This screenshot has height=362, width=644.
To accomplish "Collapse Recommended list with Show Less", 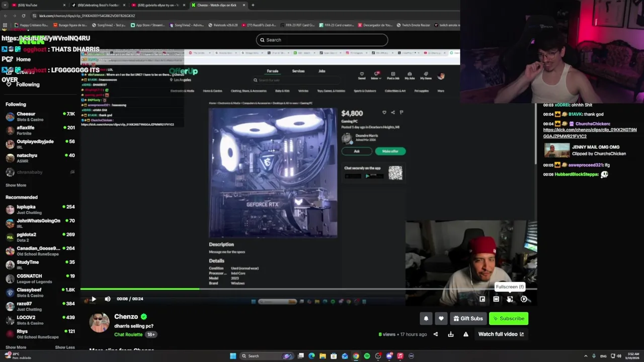I will 65,347.
